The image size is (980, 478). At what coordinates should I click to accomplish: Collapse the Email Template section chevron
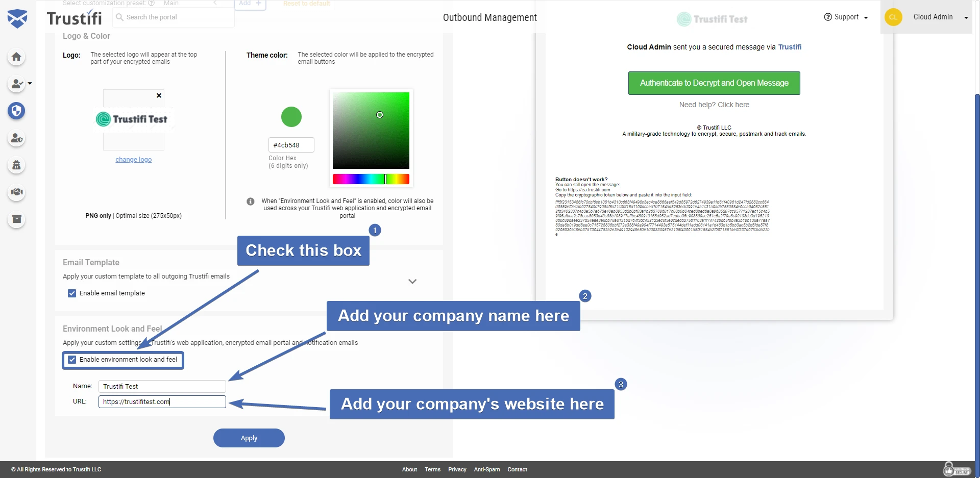pyautogui.click(x=412, y=281)
